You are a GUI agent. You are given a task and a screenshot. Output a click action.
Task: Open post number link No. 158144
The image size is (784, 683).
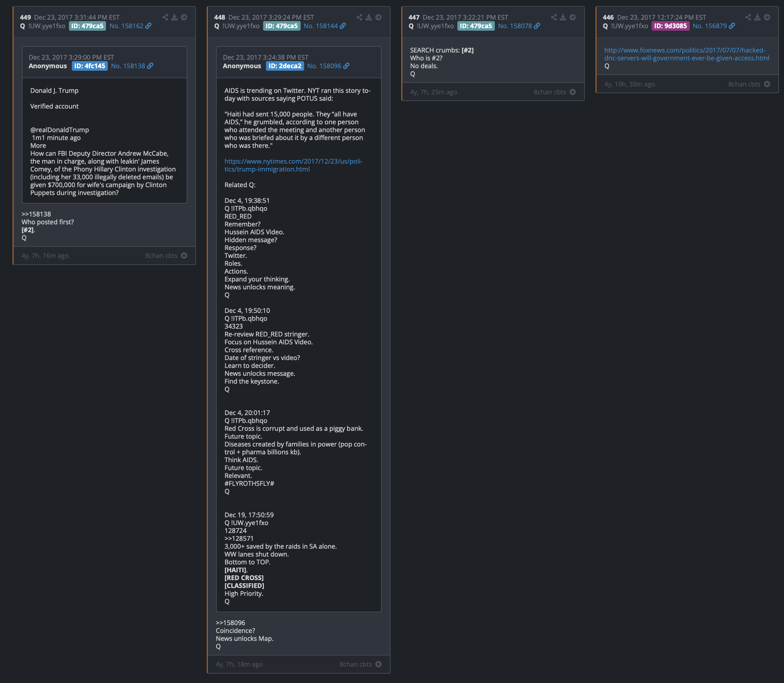tap(321, 26)
